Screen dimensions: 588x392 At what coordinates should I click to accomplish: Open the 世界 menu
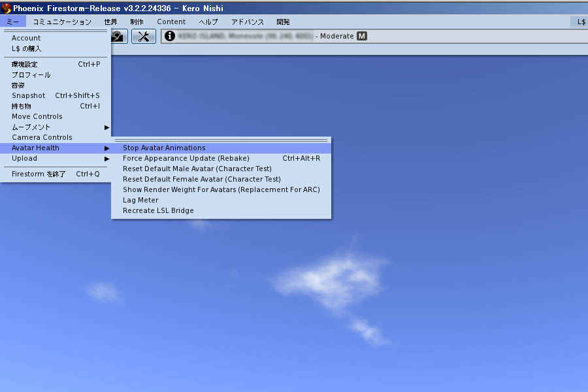click(110, 22)
